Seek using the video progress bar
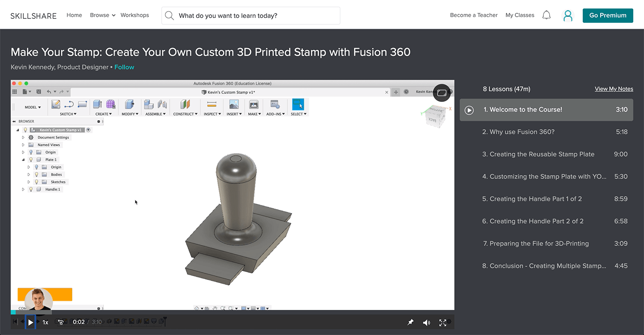Image resolution: width=644 pixels, height=335 pixels. (233, 312)
